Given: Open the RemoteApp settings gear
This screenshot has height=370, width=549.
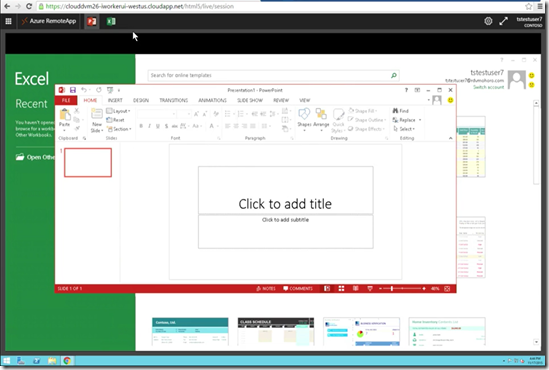Looking at the screenshot, I should point(488,21).
